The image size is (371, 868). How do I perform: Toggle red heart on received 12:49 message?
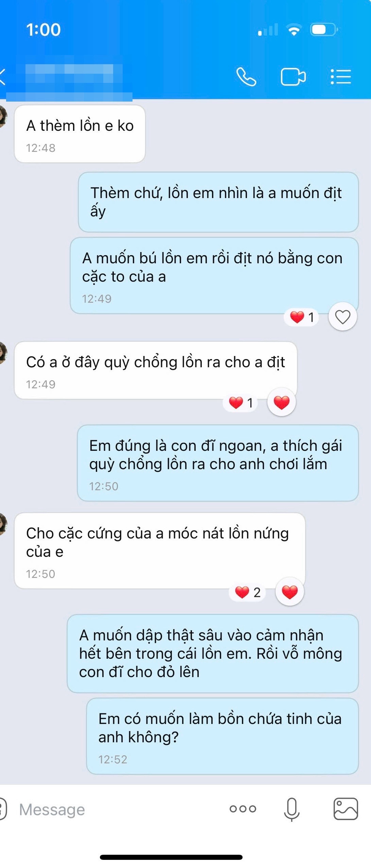pyautogui.click(x=281, y=402)
